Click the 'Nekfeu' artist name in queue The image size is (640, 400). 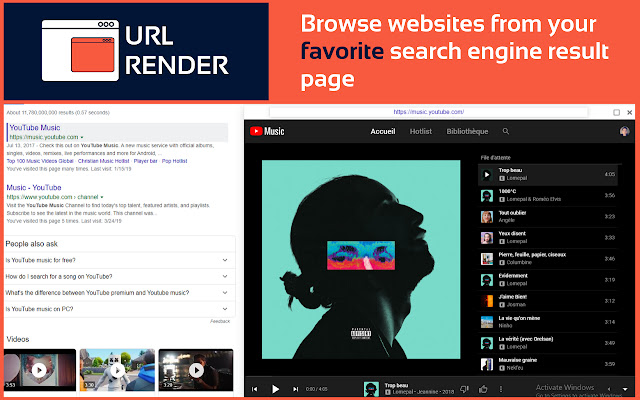(x=514, y=368)
